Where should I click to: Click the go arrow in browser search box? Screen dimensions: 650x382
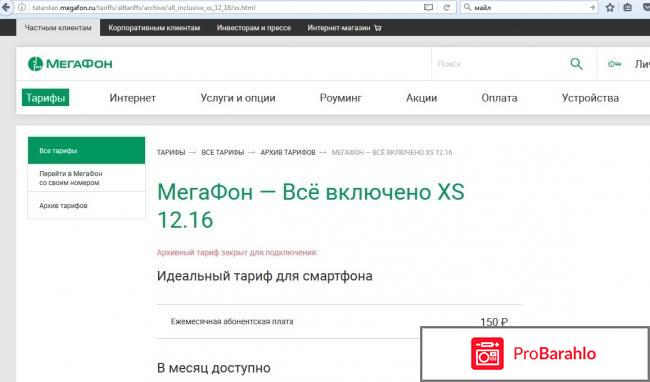coord(592,7)
